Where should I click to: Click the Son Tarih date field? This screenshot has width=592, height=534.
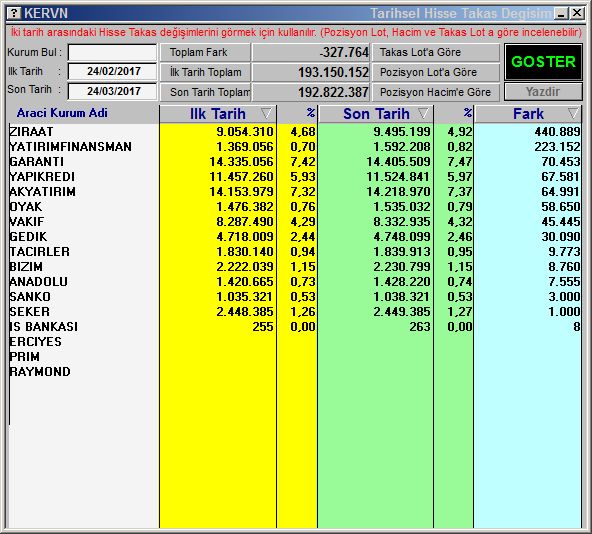(x=112, y=91)
